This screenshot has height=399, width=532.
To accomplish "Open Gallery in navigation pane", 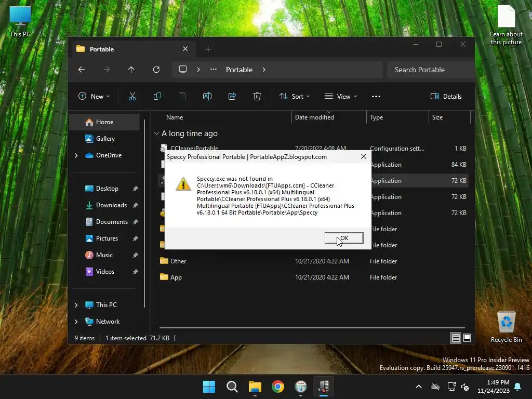I will coord(104,138).
